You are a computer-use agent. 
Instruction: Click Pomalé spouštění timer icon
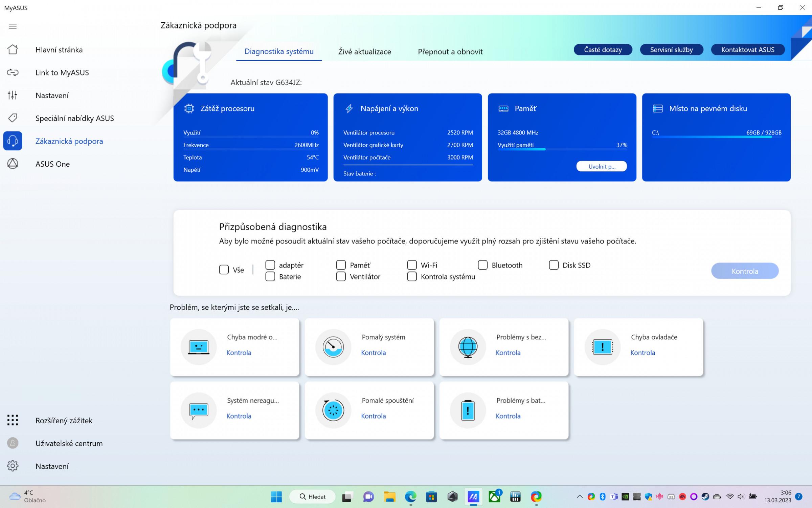click(333, 410)
